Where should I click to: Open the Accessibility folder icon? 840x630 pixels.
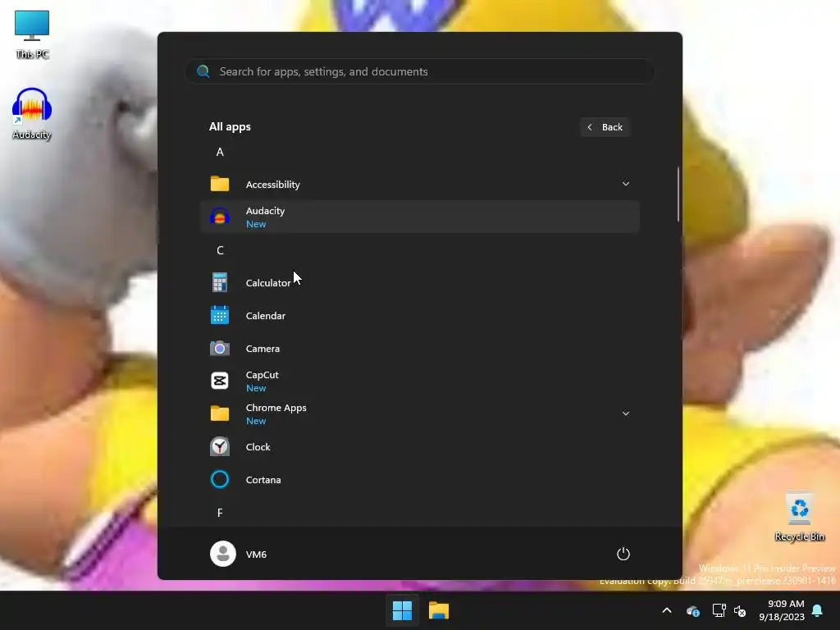pyautogui.click(x=220, y=184)
